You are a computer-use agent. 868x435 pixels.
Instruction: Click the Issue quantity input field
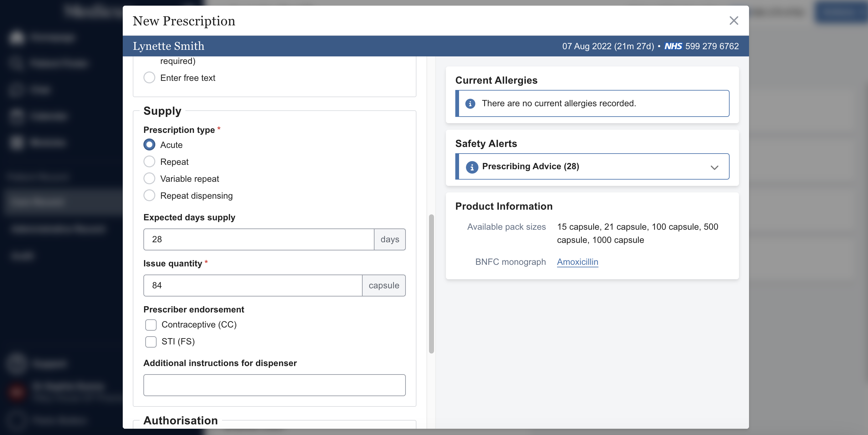[253, 286]
